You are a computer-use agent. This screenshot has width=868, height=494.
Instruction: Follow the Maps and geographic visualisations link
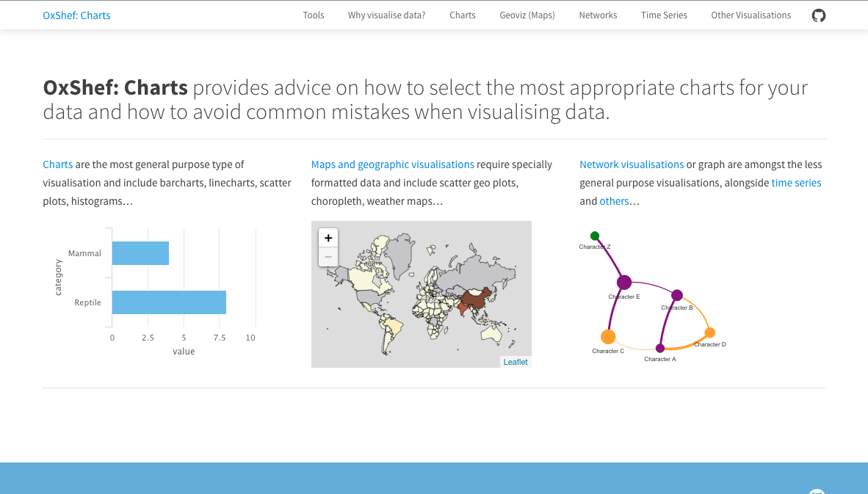click(x=393, y=164)
